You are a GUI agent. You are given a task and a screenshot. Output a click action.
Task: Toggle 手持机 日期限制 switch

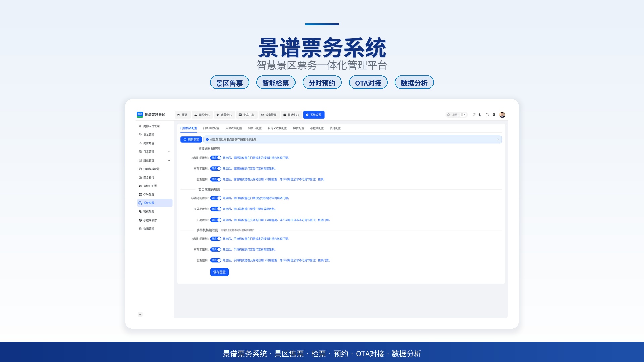(216, 260)
